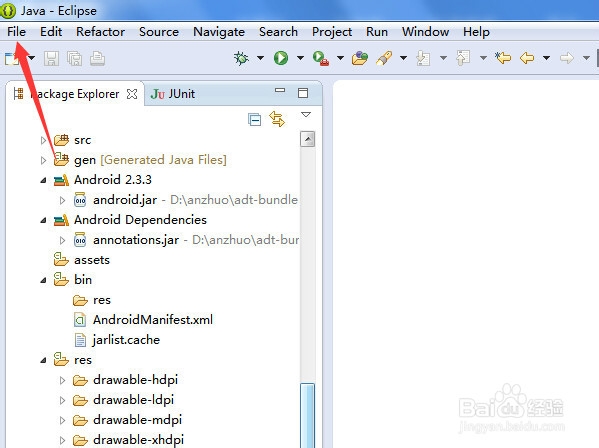599x448 pixels.
Task: Open the Source menu
Action: [x=159, y=32]
